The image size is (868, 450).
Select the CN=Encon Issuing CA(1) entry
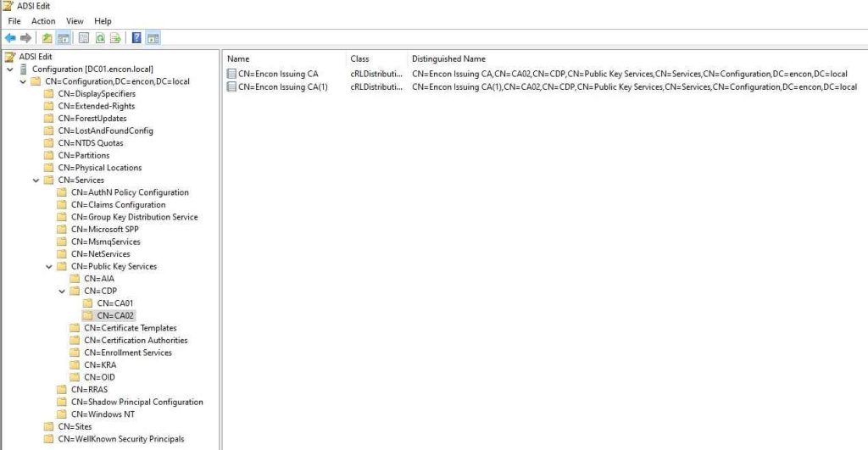(x=282, y=86)
